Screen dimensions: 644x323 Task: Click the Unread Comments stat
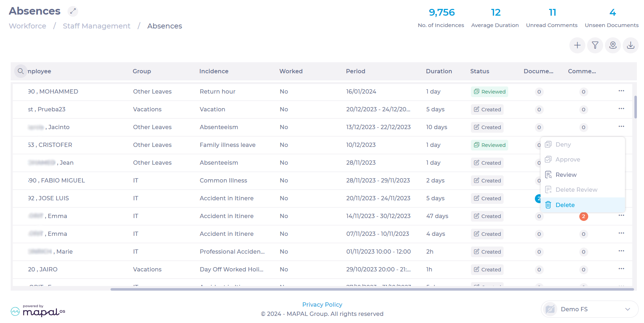click(552, 18)
